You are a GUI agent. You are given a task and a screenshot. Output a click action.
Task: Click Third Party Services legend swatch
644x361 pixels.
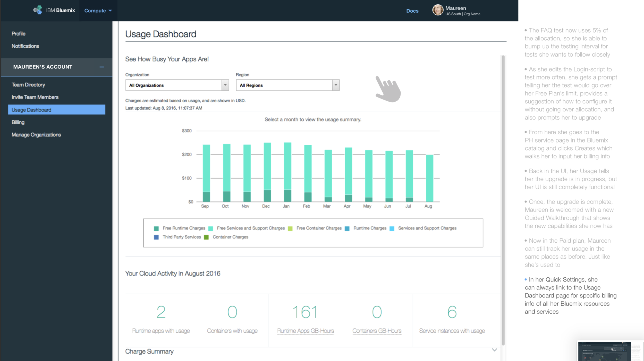[x=156, y=237]
